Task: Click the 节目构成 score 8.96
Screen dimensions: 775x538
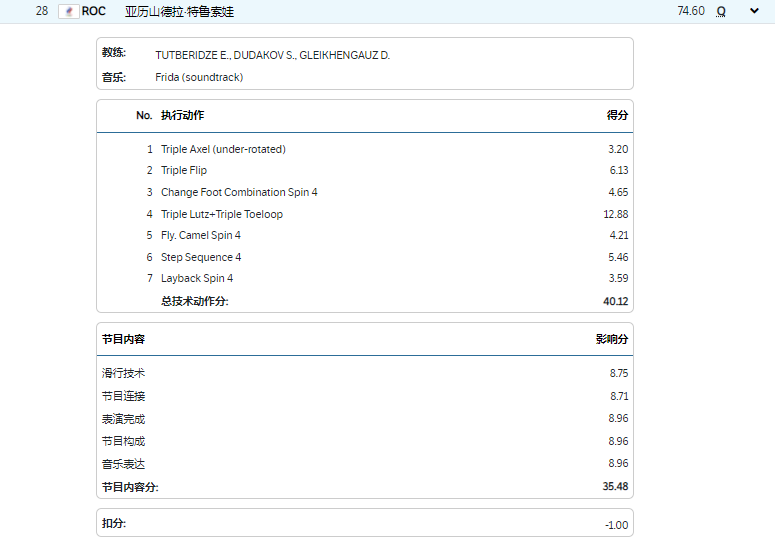Action: (618, 441)
